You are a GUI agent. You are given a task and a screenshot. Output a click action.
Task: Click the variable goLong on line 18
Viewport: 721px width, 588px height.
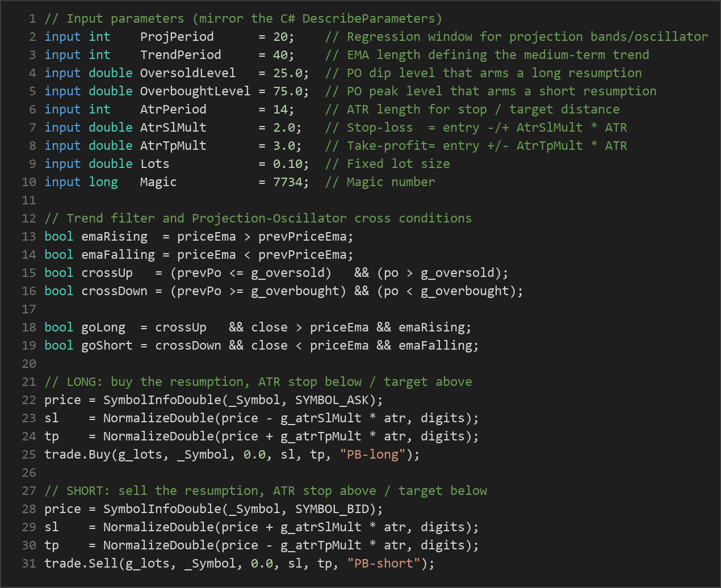[x=103, y=327]
